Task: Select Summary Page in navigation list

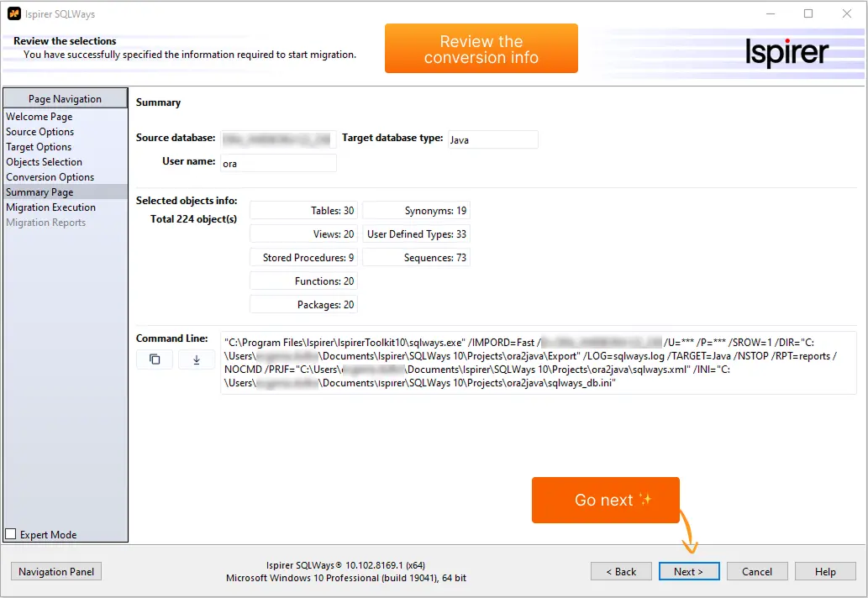Action: (66, 192)
